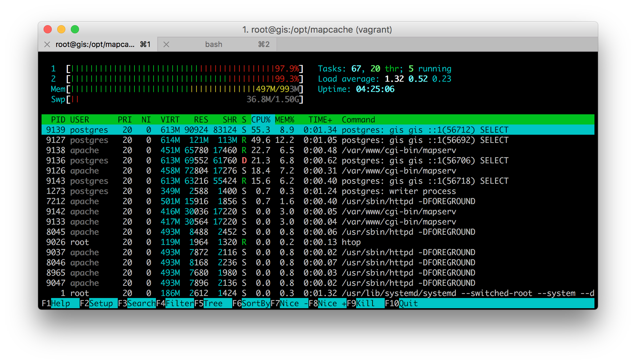The height and width of the screenshot is (364, 636).
Task: Click the green fullscreen window button
Action: click(75, 30)
